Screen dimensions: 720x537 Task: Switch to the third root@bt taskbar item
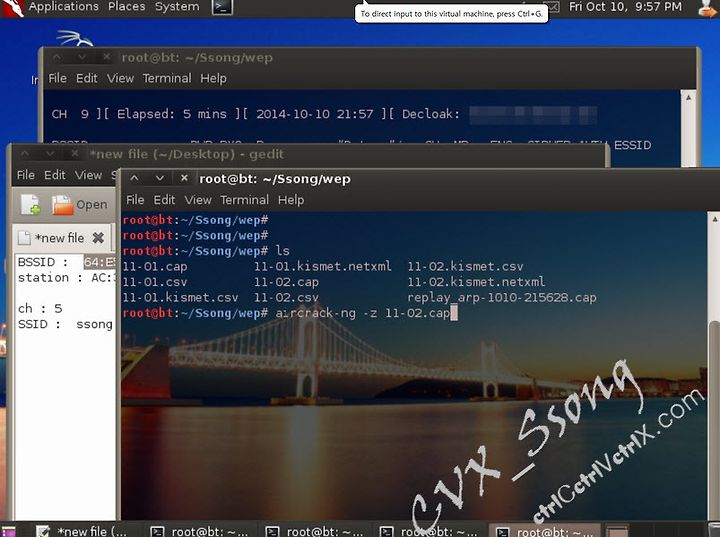[x=429, y=531]
